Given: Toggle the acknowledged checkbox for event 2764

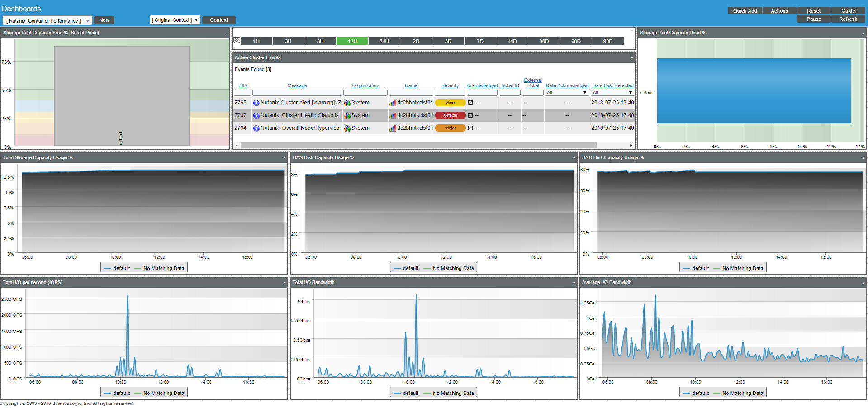Looking at the screenshot, I should [x=470, y=128].
